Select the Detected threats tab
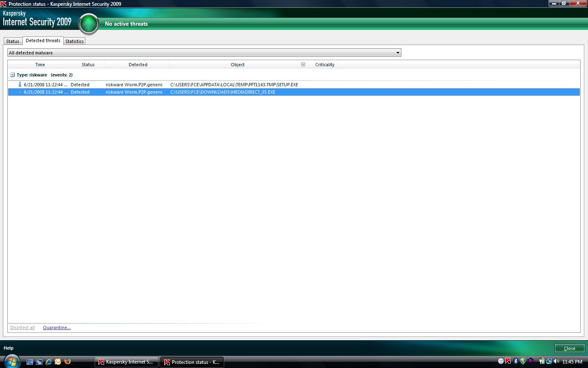588x368 pixels. pyautogui.click(x=43, y=40)
